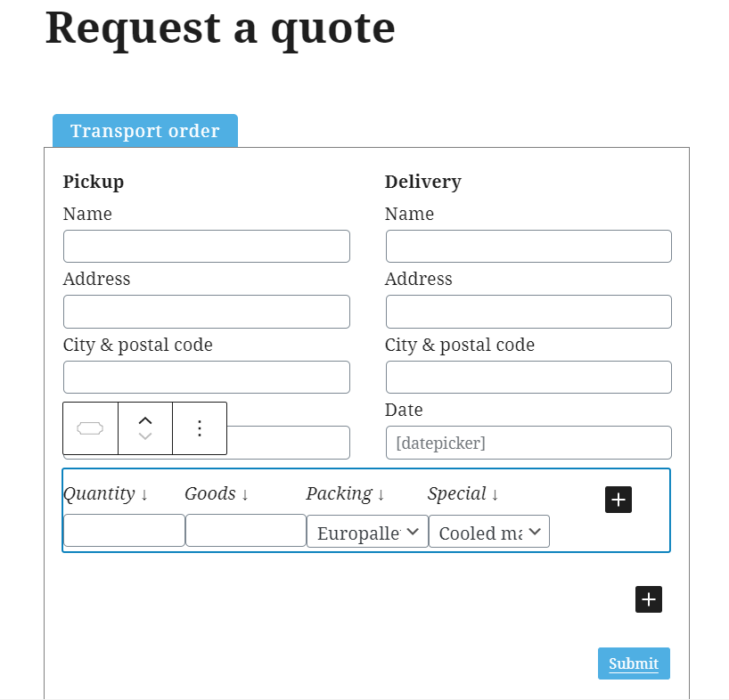Click the Submit button
Viewport: 729px width, 700px height.
634,663
